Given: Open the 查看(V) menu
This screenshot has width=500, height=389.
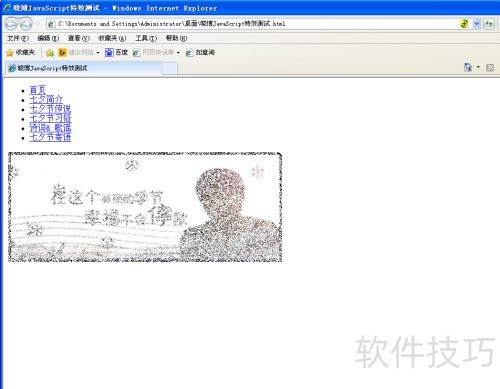Looking at the screenshot, I should [x=79, y=38].
